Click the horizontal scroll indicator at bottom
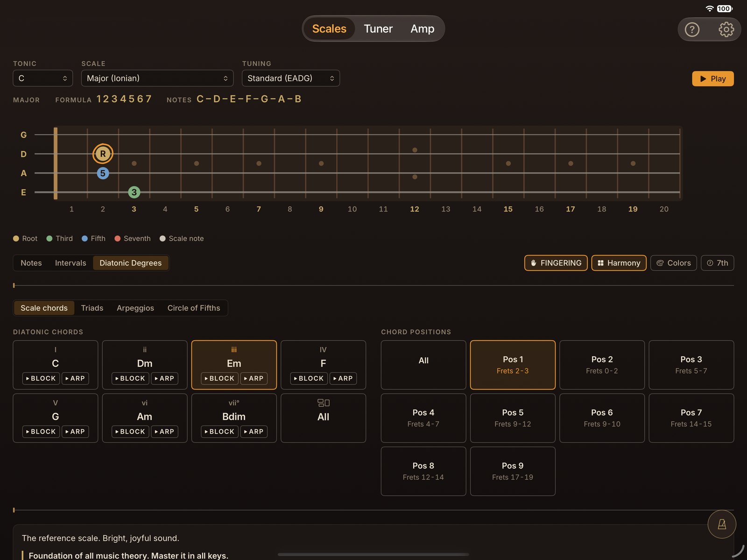Screen dimensions: 747x560 click(373, 554)
